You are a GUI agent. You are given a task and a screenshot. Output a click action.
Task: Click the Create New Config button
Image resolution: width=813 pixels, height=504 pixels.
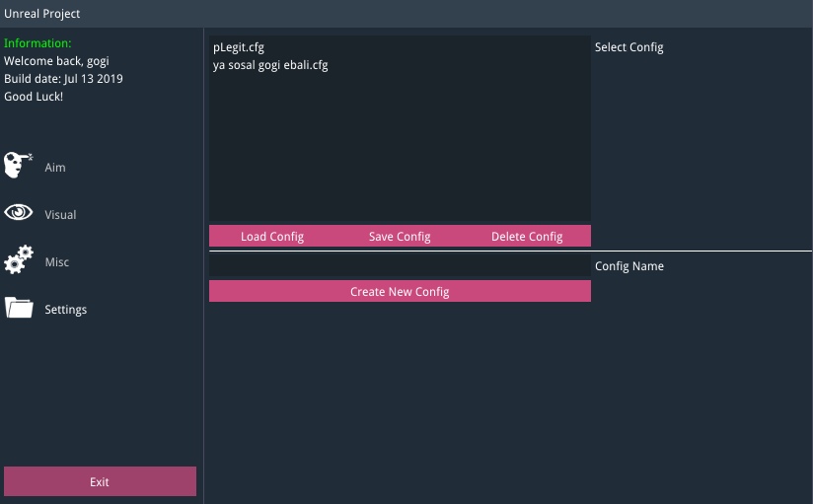point(400,292)
